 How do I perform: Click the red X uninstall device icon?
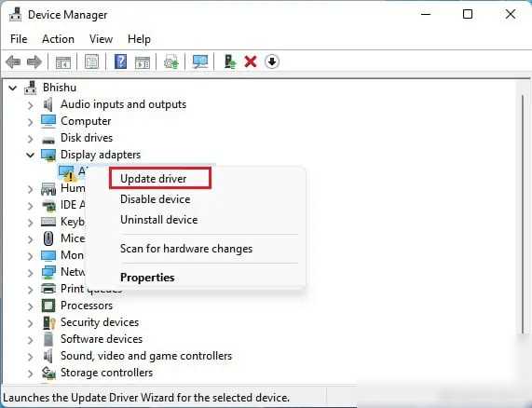point(251,61)
